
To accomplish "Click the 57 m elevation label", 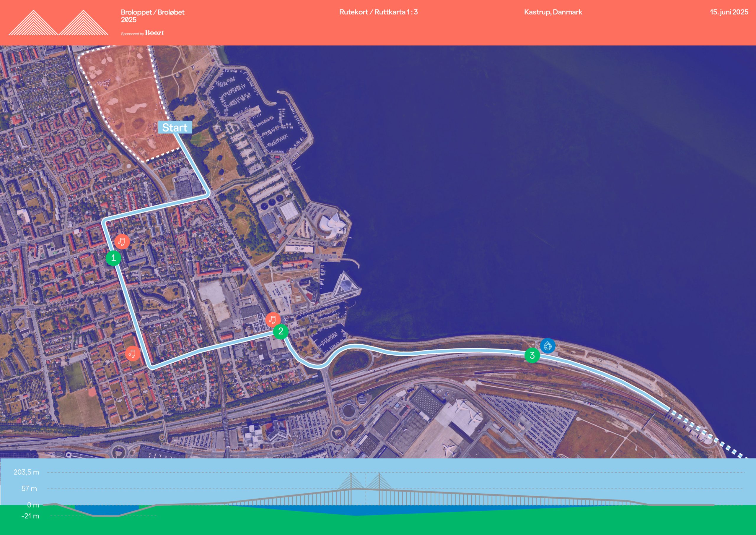I will (29, 489).
